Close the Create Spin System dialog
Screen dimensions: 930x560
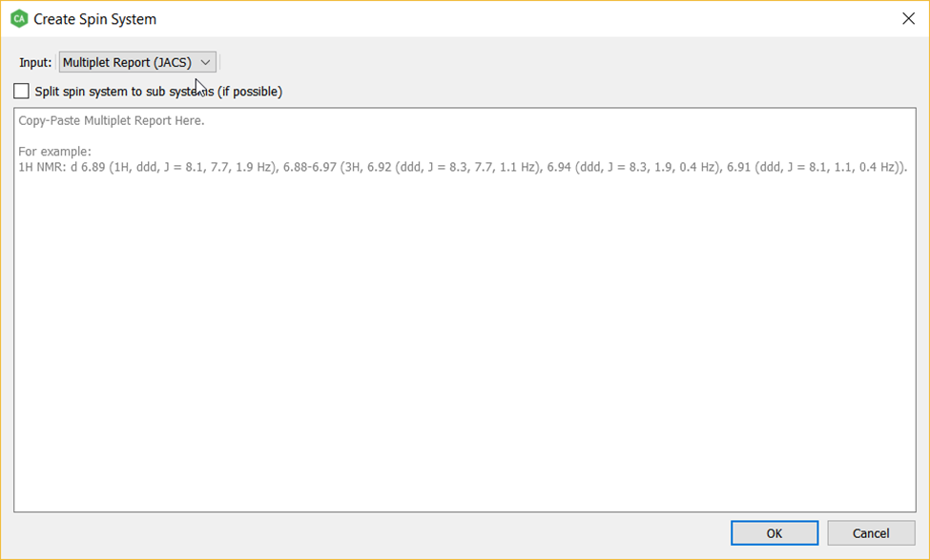[x=908, y=19]
